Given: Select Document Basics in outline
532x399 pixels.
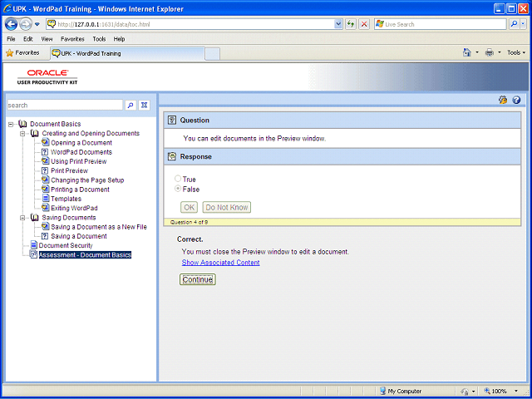Looking at the screenshot, I should point(56,124).
